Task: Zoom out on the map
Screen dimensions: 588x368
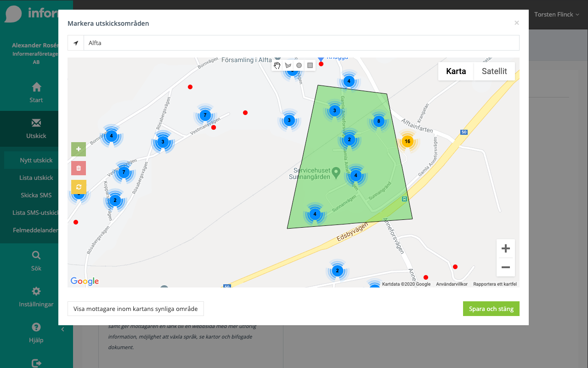Action: 506,267
